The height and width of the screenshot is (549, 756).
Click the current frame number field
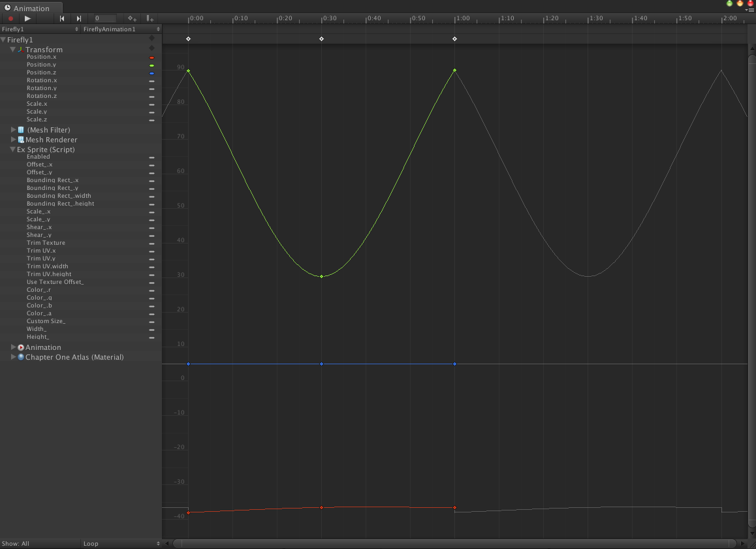(105, 18)
